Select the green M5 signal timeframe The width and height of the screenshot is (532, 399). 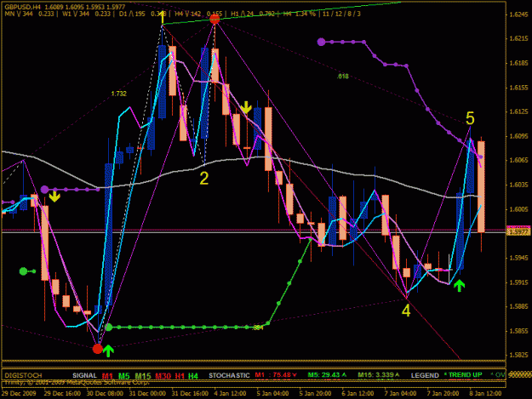123,376
